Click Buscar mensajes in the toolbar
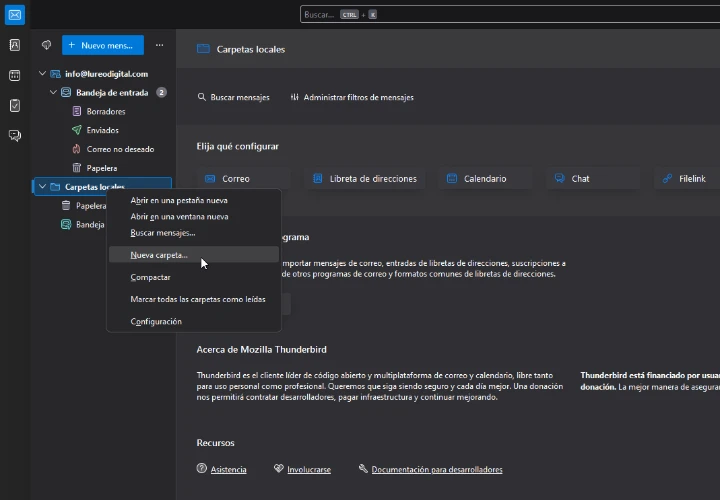 [x=234, y=97]
